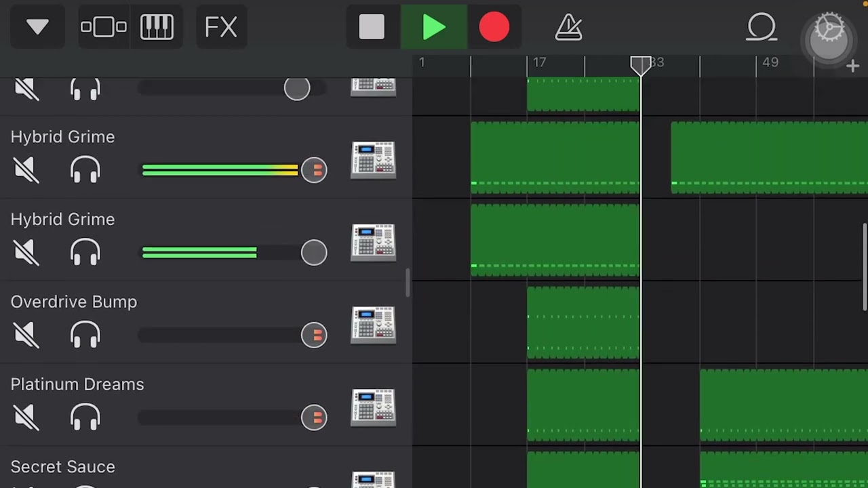868x488 pixels.
Task: Add song section with plus button
Action: coord(853,66)
